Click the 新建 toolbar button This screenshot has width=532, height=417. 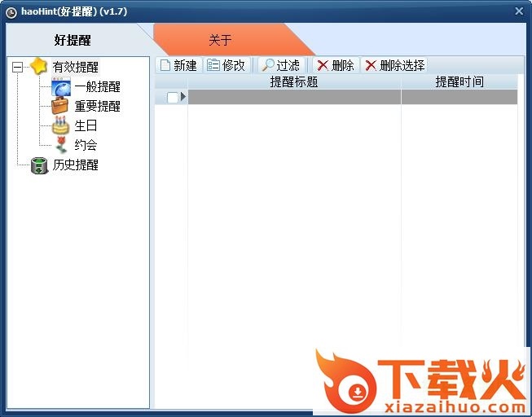[x=178, y=65]
